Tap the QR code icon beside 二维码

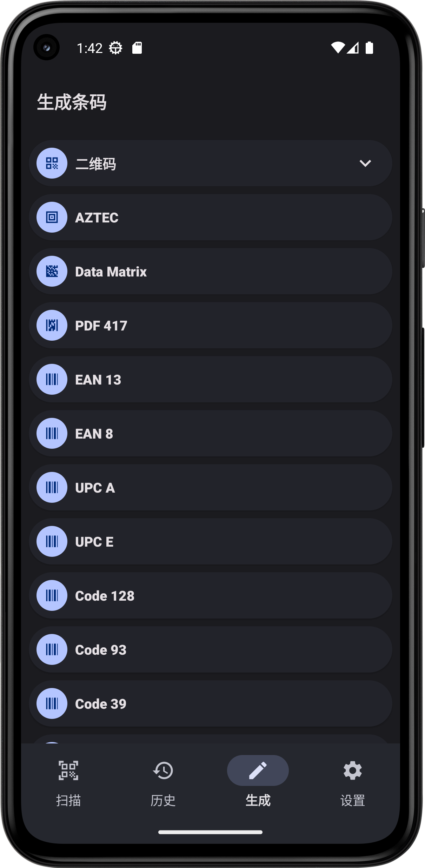point(52,163)
